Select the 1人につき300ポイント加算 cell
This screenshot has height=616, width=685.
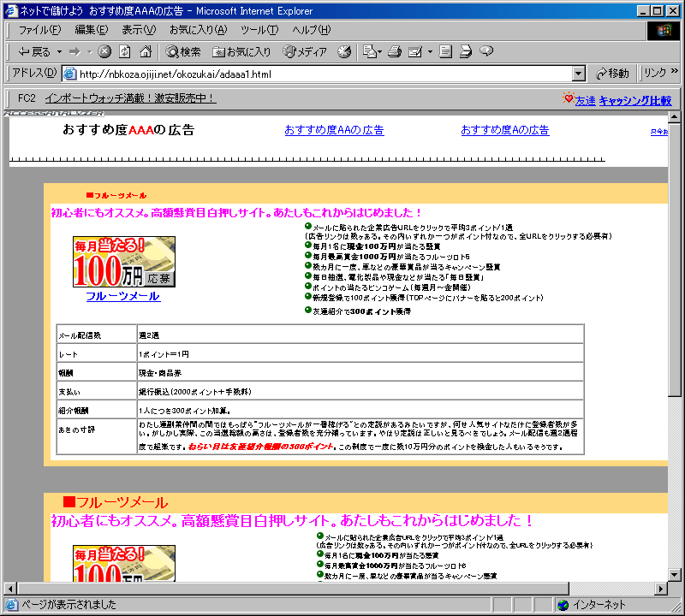(x=360, y=411)
